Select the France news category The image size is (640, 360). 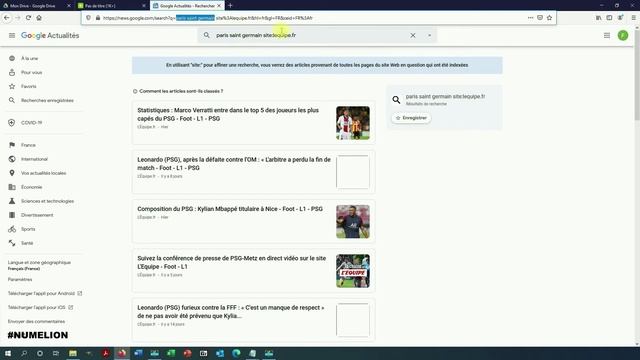(28, 145)
